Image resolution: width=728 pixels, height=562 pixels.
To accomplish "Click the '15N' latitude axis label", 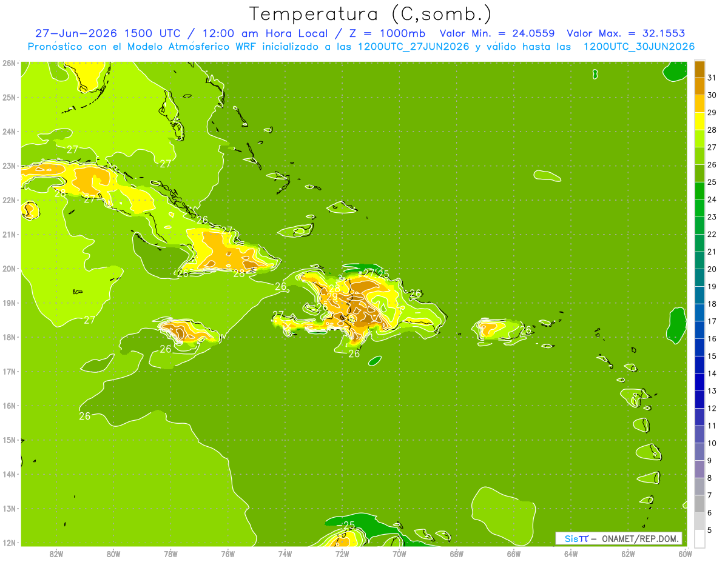I will (x=8, y=440).
